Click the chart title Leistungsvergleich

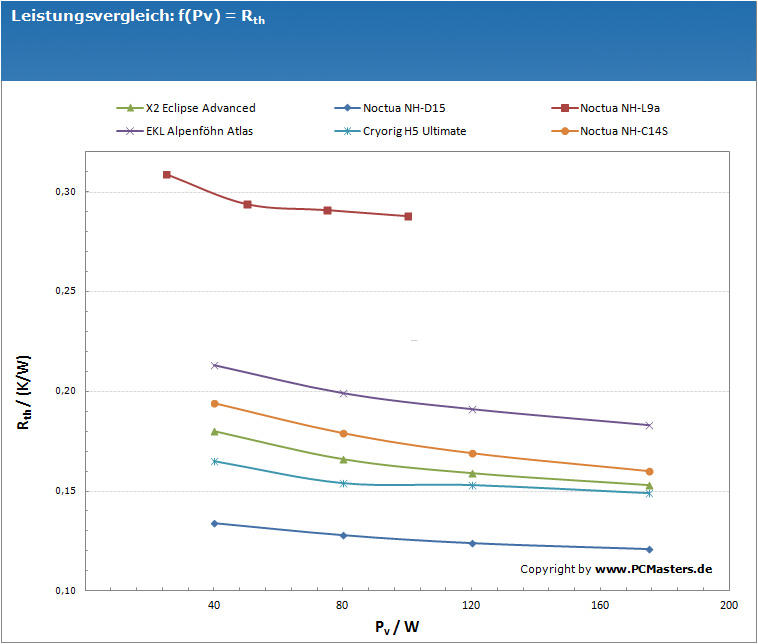coord(138,16)
